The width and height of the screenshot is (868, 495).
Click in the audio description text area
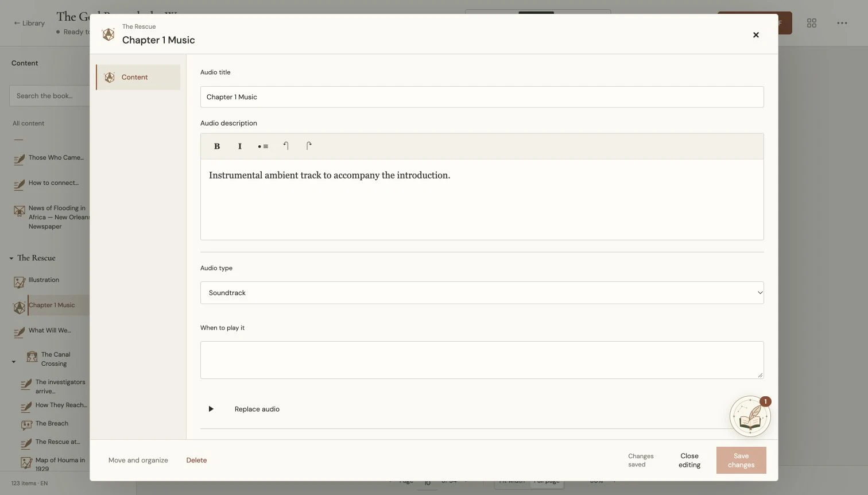pos(482,199)
